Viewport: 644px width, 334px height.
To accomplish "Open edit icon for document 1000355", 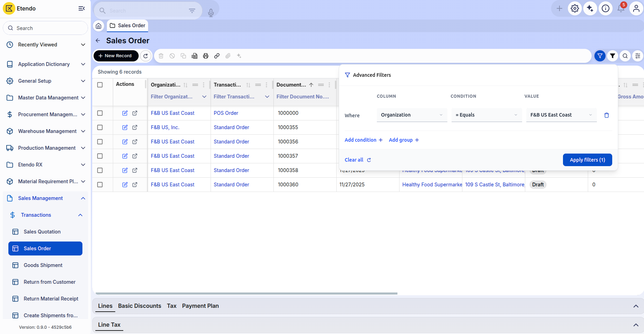I will tap(125, 127).
